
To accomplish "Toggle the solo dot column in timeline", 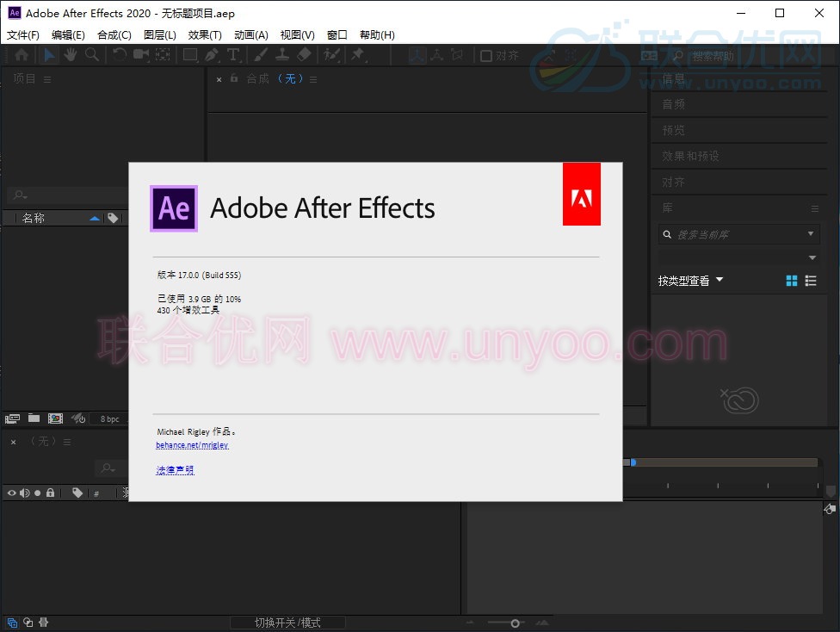I will [38, 493].
